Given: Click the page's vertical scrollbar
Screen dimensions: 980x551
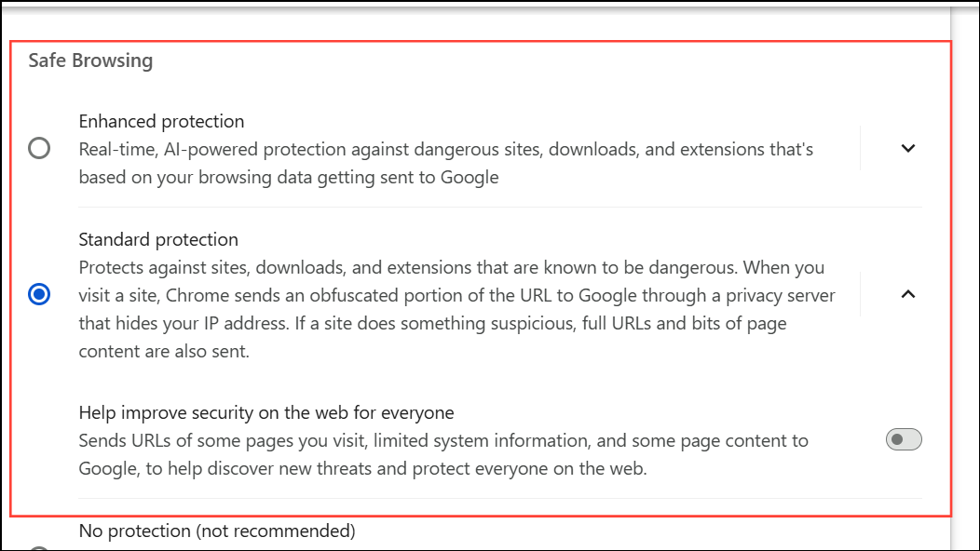Looking at the screenshot, I should pyautogui.click(x=965, y=279).
